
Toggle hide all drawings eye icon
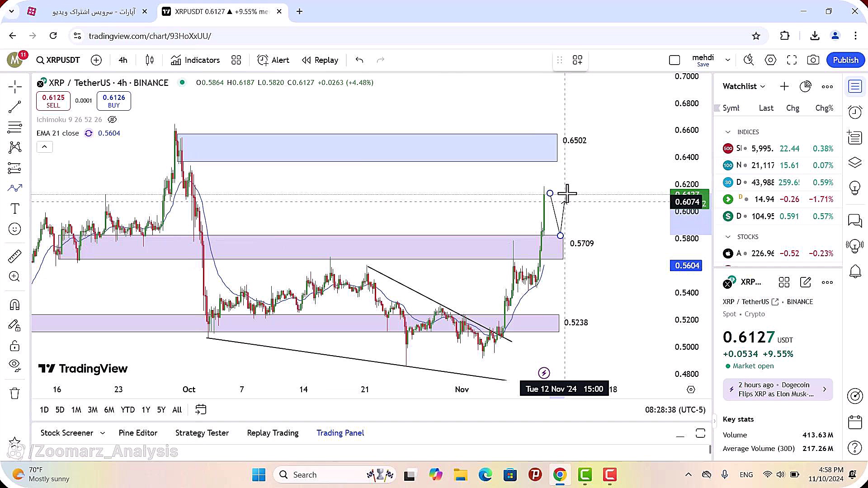[14, 366]
